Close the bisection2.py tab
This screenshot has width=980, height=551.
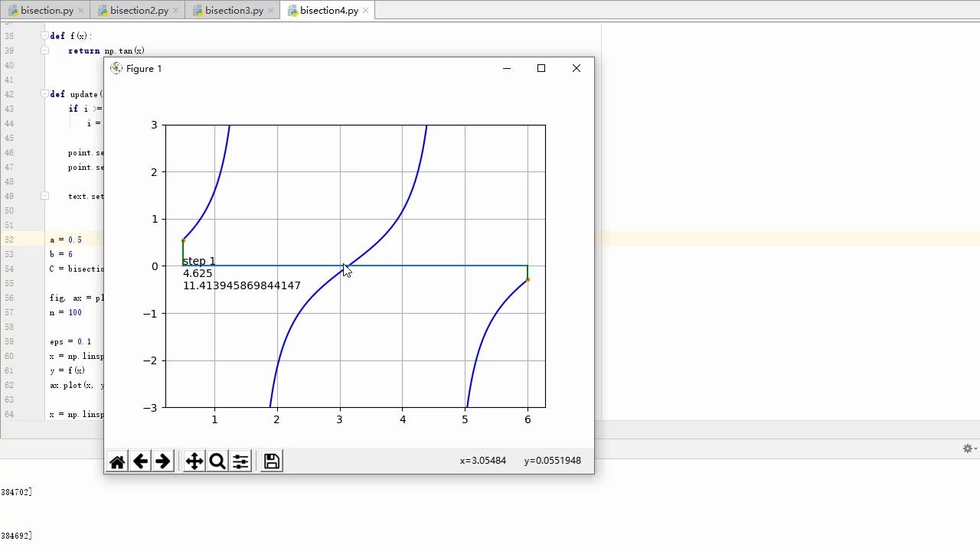click(176, 11)
